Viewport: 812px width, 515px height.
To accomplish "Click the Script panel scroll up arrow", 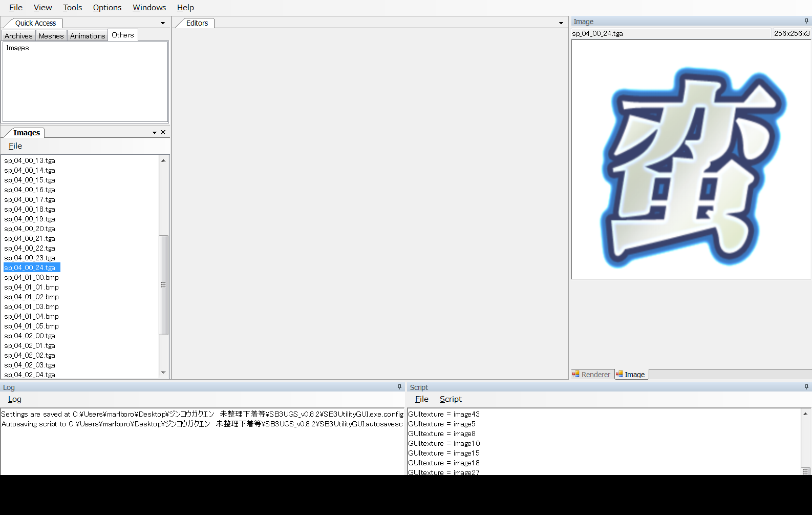I will [805, 414].
